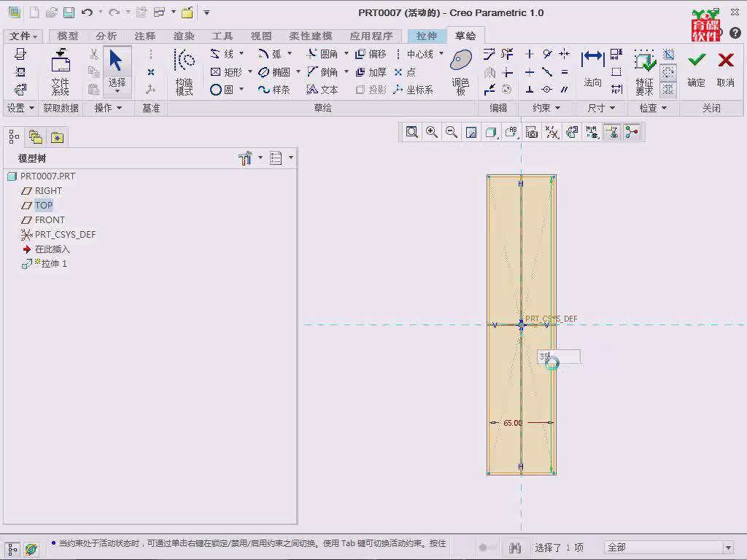Screen dimensions: 747x560
Task: Toggle Construction Mode 构造模式
Action: (185, 72)
